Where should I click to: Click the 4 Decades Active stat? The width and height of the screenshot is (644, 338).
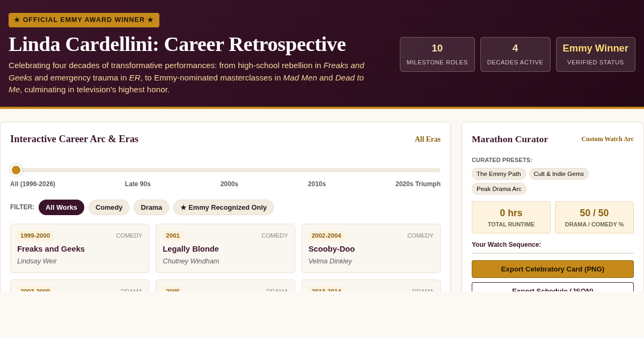[515, 54]
